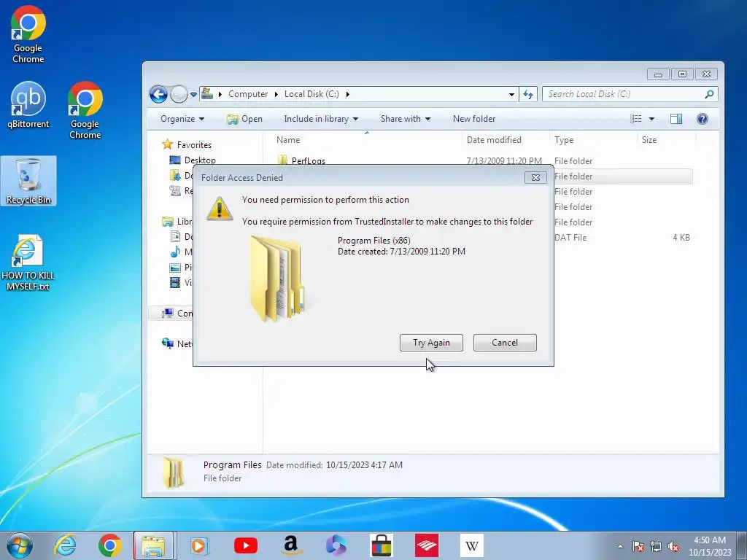The height and width of the screenshot is (560, 747).
Task: Open the recent pages dropdown beside Forward
Action: 193,94
